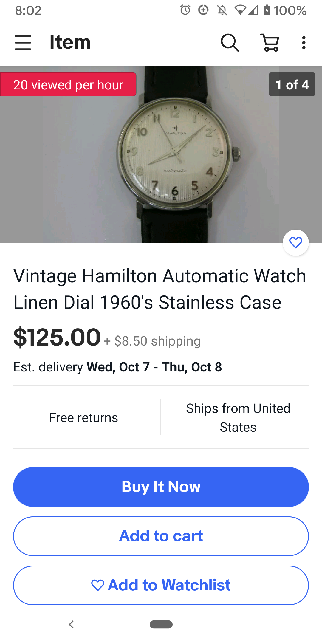
Task: Tap the estimated delivery dates line
Action: [x=117, y=367]
